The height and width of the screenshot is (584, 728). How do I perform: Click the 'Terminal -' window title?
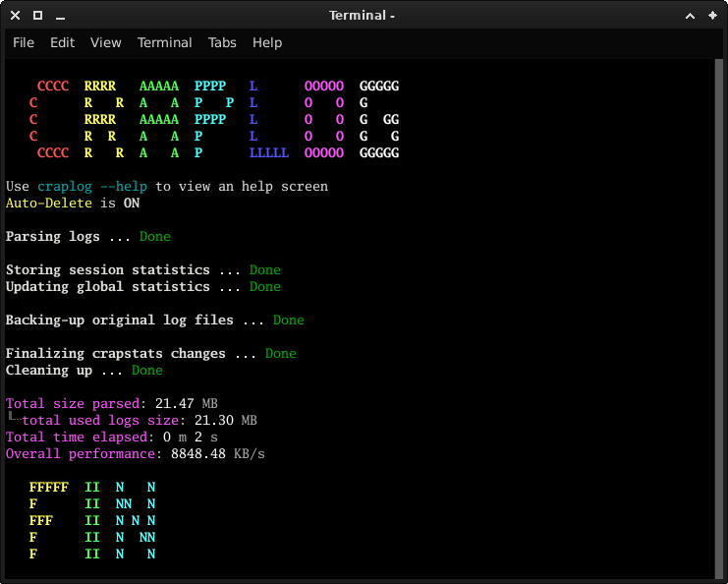(362, 16)
